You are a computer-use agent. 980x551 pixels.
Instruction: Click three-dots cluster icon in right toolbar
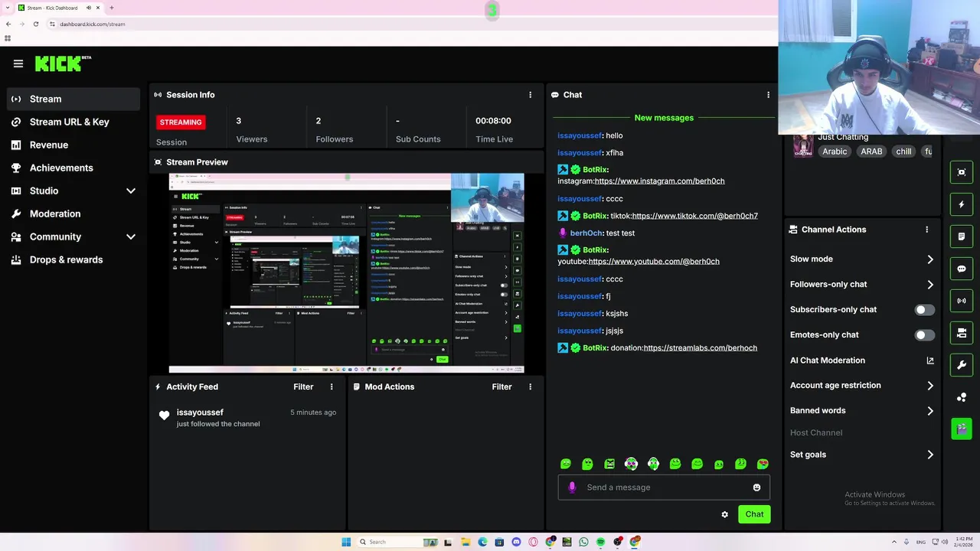(962, 397)
